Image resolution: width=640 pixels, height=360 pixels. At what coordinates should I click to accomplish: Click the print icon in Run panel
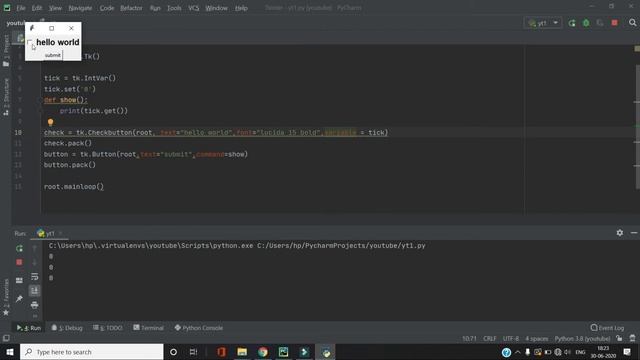pos(34,305)
